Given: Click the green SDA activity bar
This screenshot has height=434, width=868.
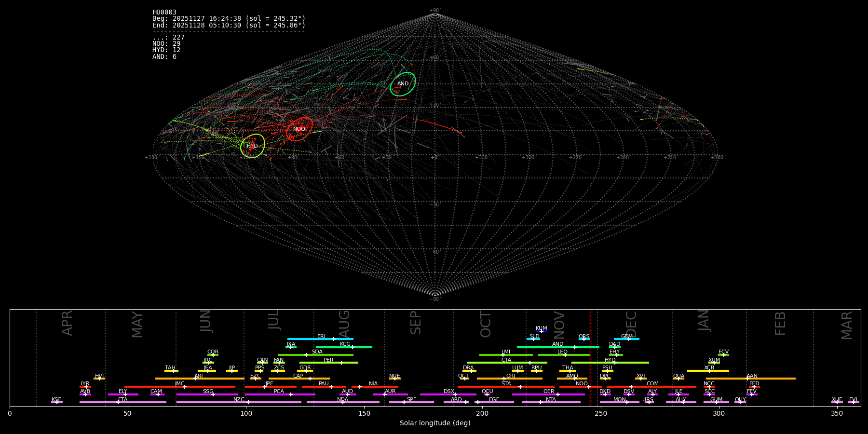Looking at the screenshot, I should (x=316, y=355).
